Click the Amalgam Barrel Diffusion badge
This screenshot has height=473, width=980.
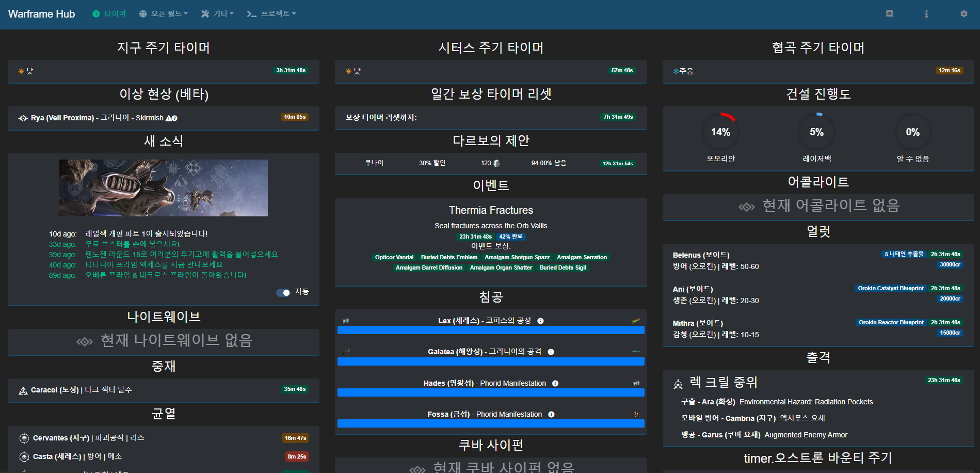tap(429, 267)
